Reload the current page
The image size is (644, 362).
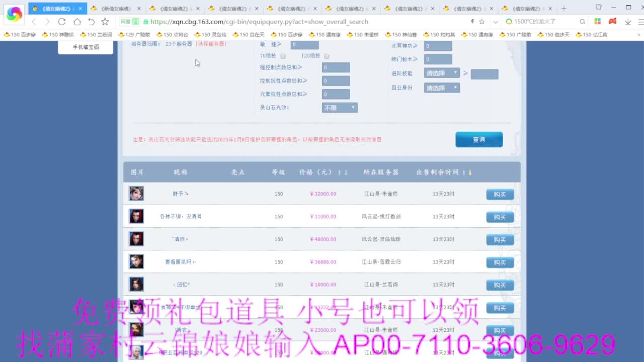pyautogui.click(x=61, y=22)
